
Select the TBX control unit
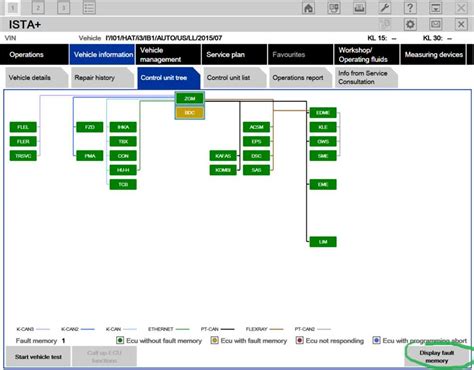click(123, 141)
